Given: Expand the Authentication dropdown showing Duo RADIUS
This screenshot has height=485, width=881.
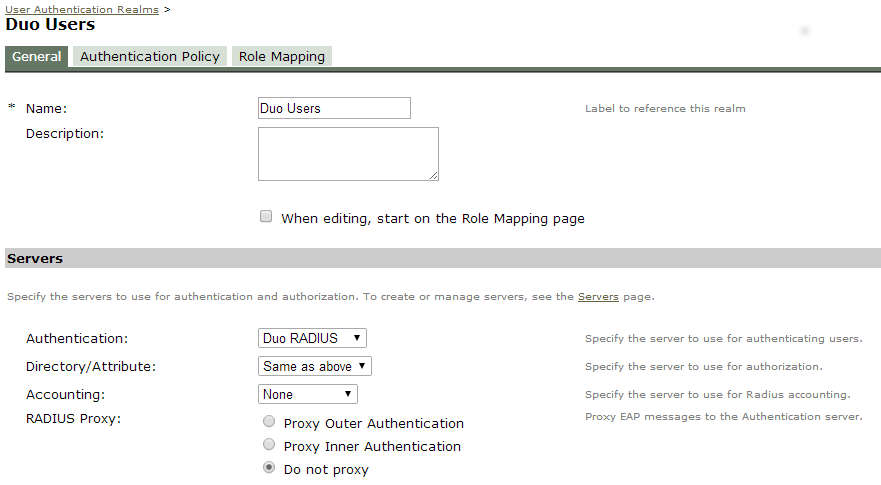Looking at the screenshot, I should click(x=312, y=338).
